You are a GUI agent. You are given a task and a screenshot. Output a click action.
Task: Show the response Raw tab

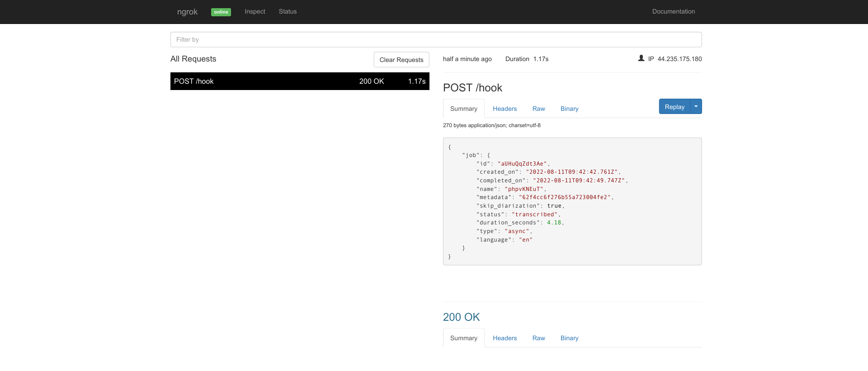point(538,338)
